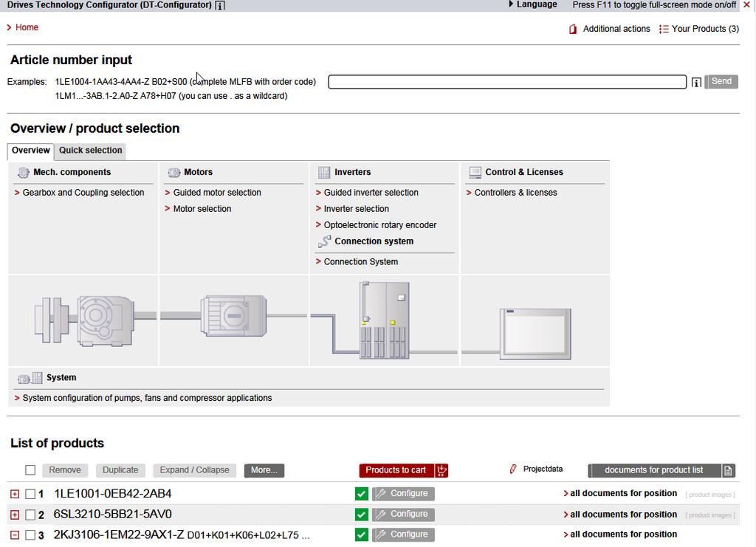Click the article number input field
The width and height of the screenshot is (756, 547).
(x=507, y=82)
